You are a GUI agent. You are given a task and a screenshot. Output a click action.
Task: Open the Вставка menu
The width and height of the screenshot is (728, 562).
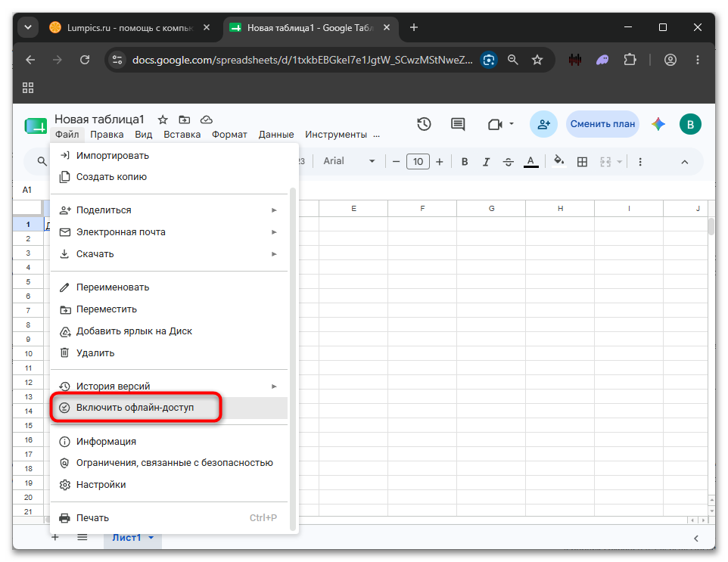(182, 135)
